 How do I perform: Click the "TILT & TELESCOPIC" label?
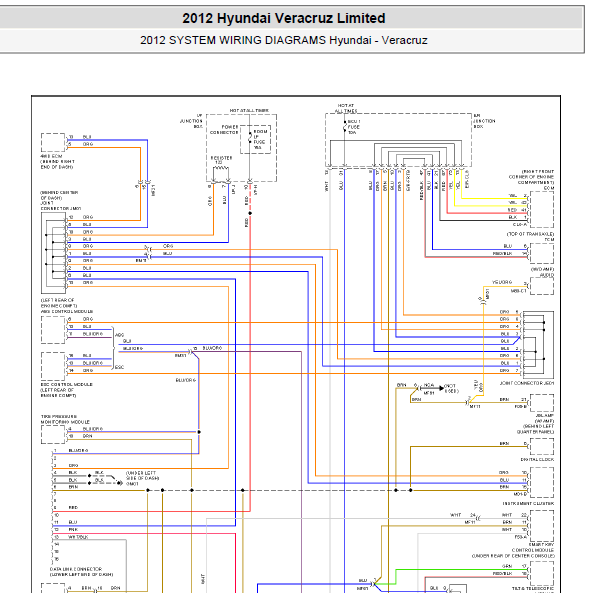[x=533, y=589]
